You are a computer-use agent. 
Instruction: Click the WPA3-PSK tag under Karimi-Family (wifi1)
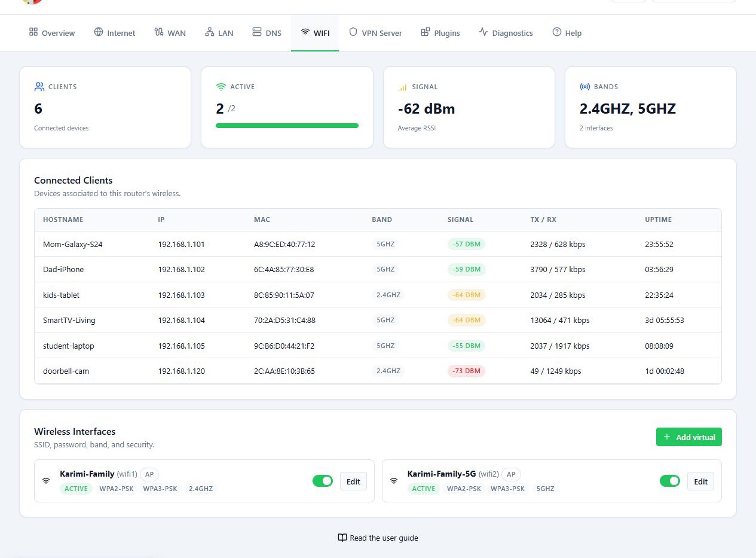[x=160, y=489]
